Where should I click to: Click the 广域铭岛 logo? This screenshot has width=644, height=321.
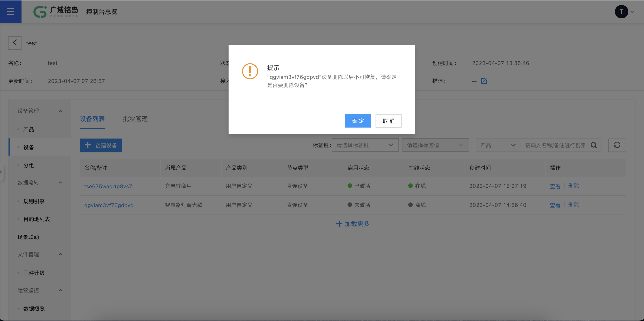(x=56, y=11)
